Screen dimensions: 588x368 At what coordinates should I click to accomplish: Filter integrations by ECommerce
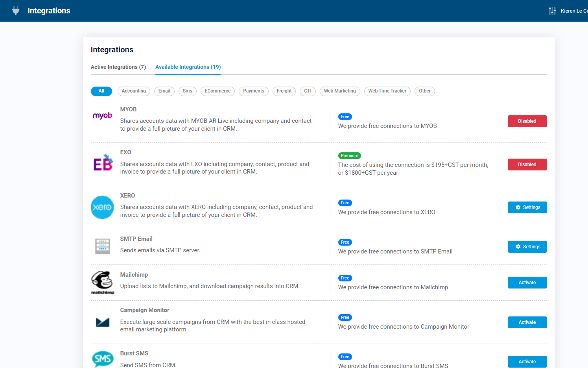218,91
